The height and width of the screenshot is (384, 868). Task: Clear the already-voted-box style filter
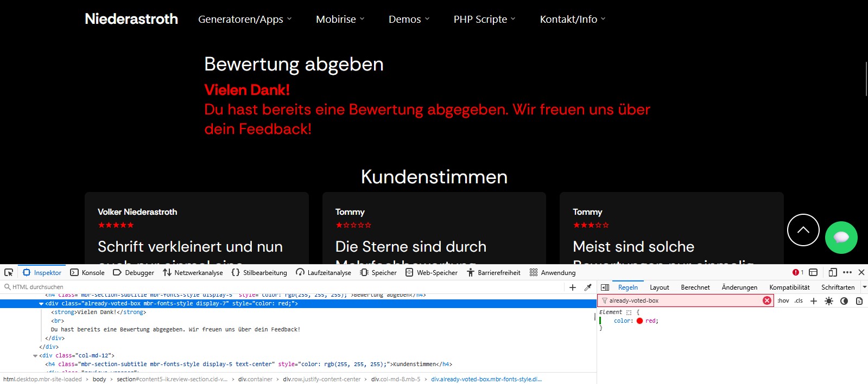766,300
